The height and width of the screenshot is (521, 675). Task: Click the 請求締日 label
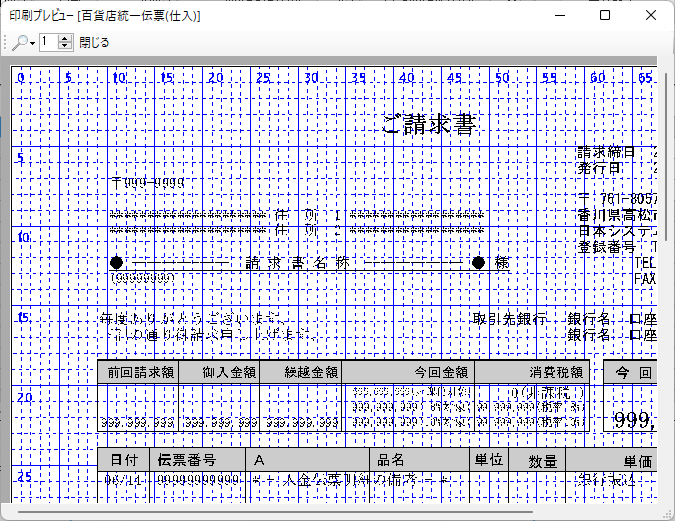[x=606, y=152]
